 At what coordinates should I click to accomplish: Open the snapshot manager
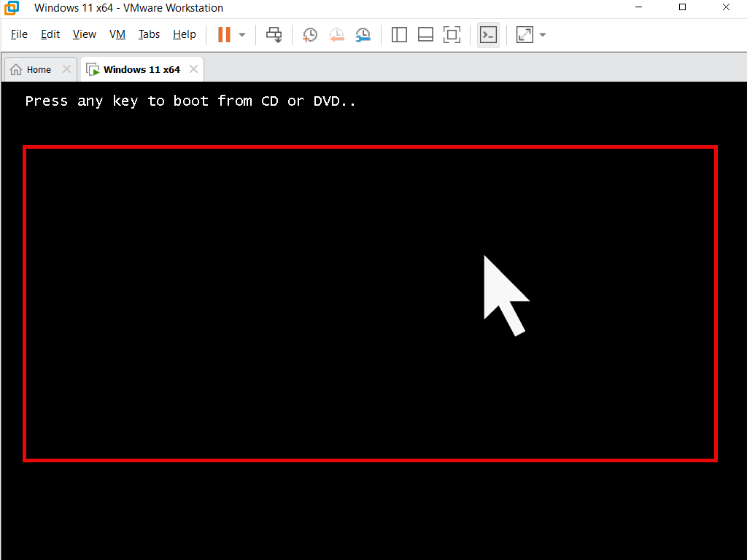pos(363,34)
